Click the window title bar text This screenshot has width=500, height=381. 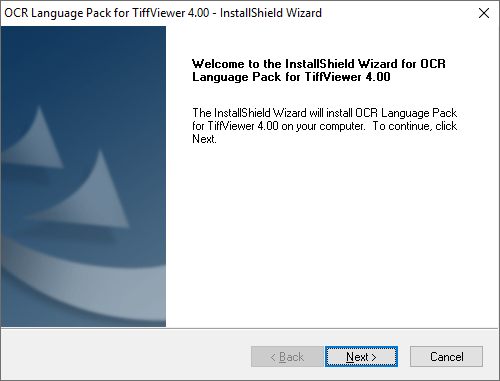(x=163, y=13)
